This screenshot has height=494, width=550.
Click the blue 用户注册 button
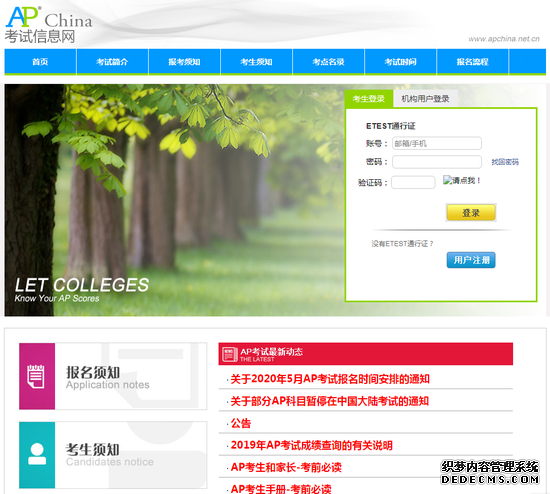471,260
